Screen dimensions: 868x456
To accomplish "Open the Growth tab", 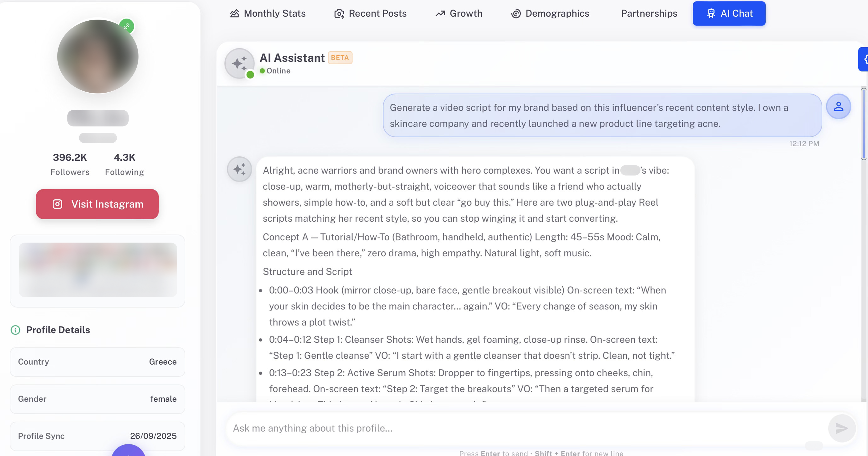I will tap(459, 13).
